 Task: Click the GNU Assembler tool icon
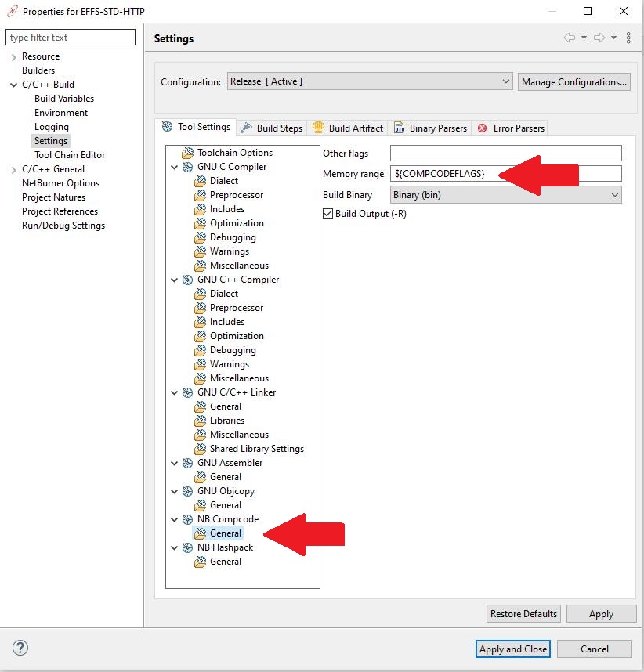coord(188,463)
